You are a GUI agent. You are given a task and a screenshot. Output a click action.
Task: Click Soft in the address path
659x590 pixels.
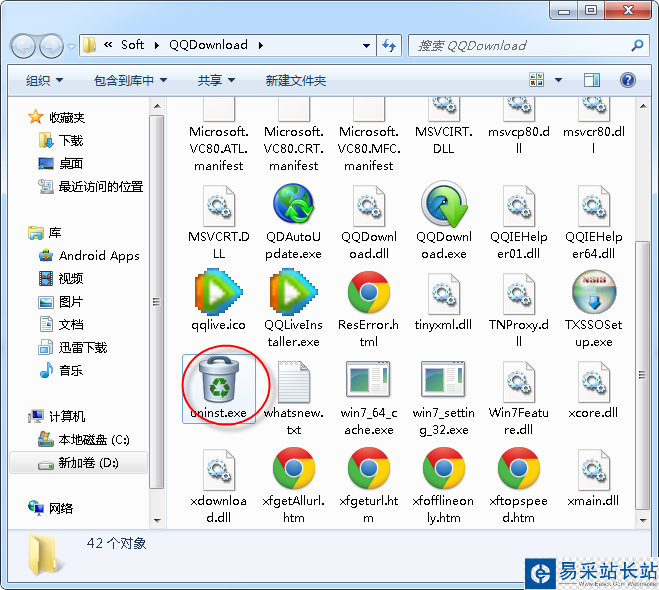(x=132, y=45)
